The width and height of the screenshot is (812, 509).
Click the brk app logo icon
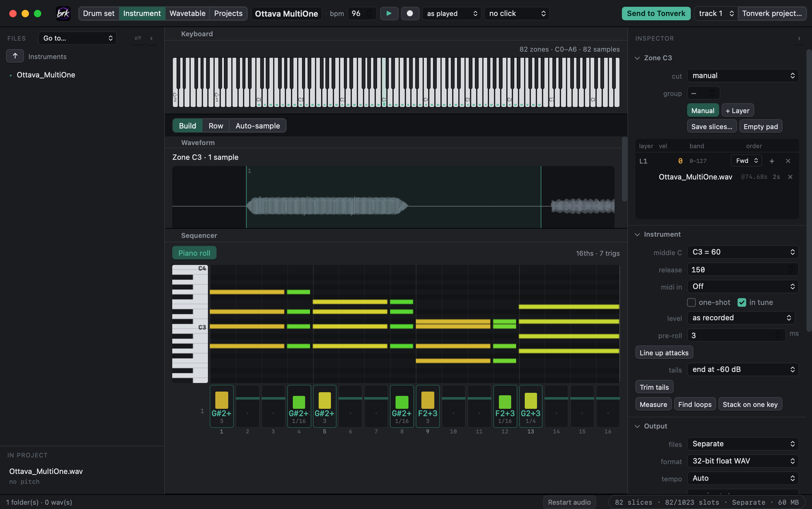point(63,14)
